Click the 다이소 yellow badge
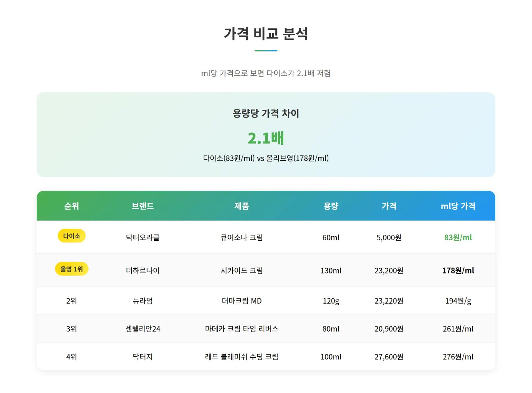 pos(71,236)
